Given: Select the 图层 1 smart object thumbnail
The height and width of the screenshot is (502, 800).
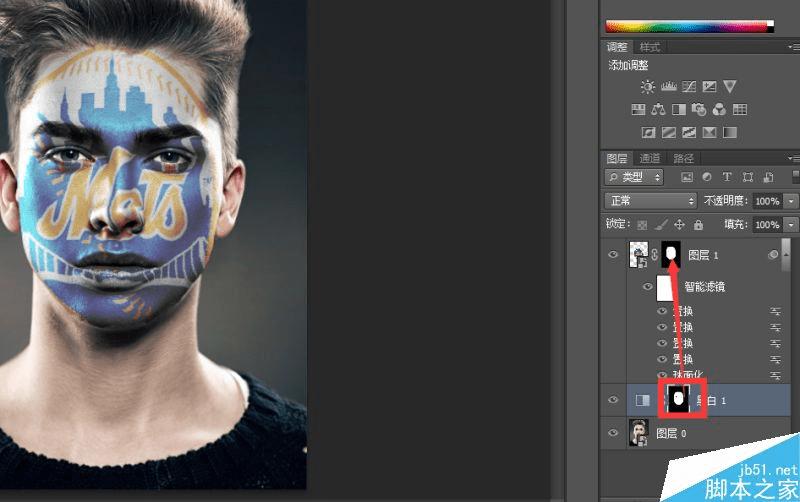Looking at the screenshot, I should click(x=638, y=255).
